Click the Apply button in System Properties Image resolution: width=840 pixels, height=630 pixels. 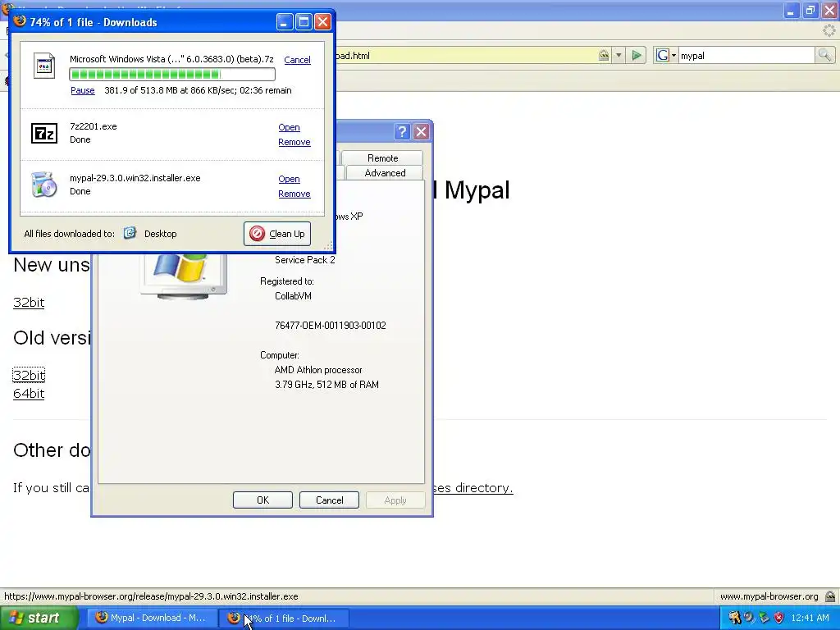tap(395, 500)
